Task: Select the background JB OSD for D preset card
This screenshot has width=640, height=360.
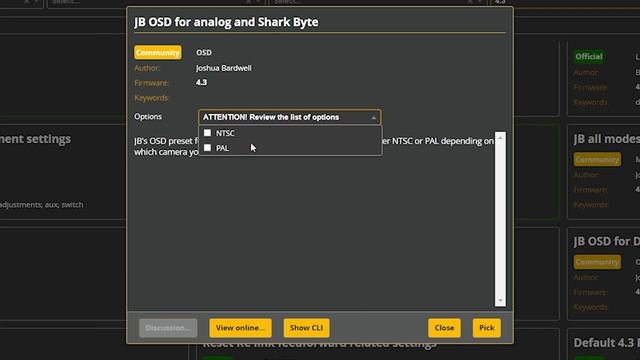Action: tap(603, 274)
